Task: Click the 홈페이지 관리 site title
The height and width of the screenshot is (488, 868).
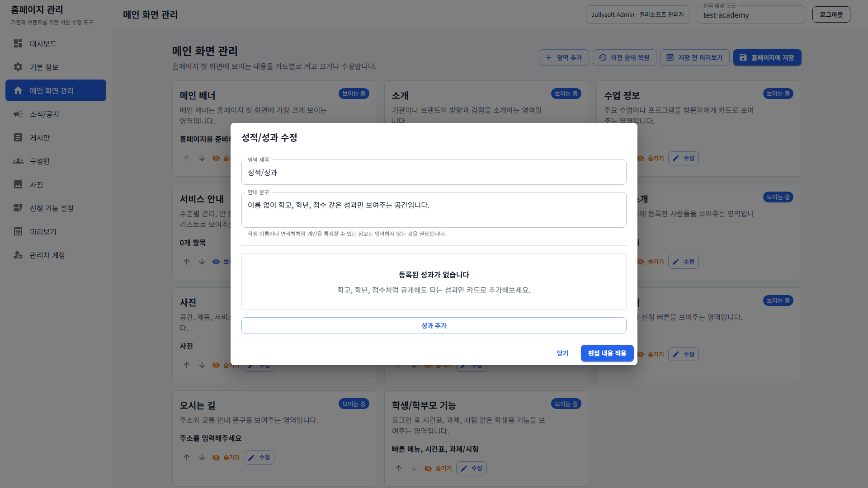Action: tap(37, 9)
